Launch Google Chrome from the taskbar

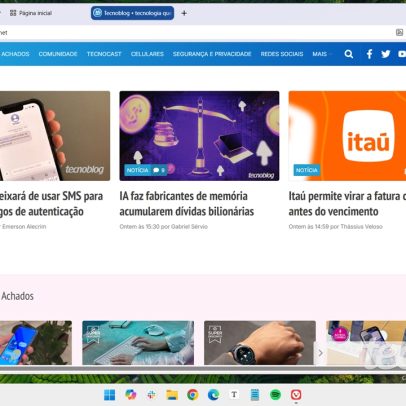(193, 395)
